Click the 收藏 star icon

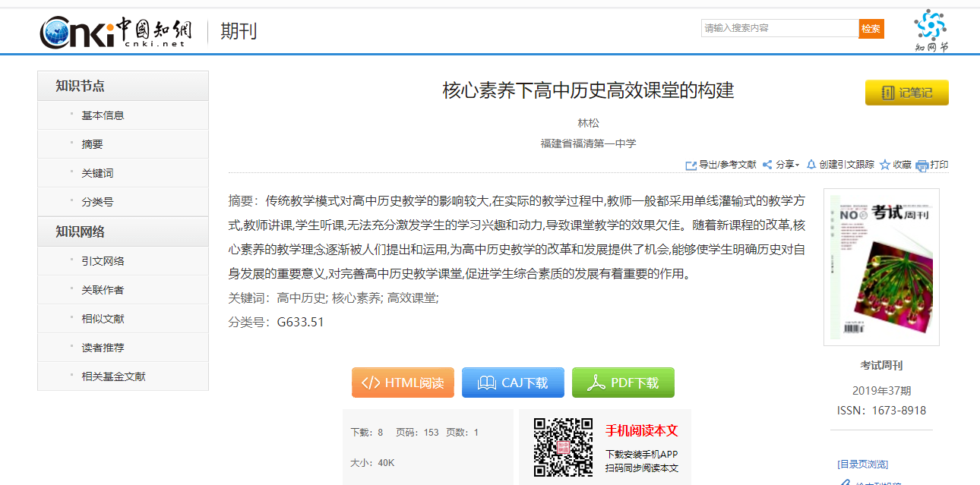[x=885, y=165]
